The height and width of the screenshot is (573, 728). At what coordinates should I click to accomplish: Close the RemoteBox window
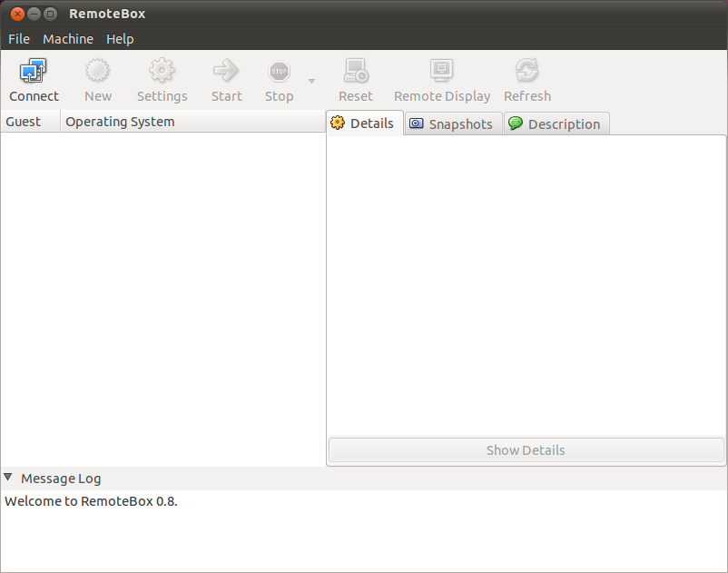pyautogui.click(x=17, y=14)
